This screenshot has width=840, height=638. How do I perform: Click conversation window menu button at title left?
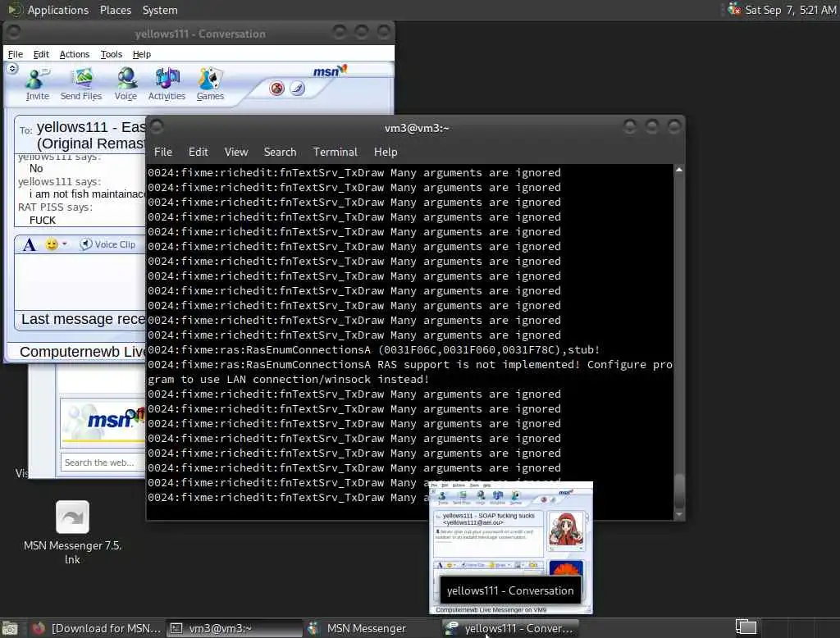14,33
